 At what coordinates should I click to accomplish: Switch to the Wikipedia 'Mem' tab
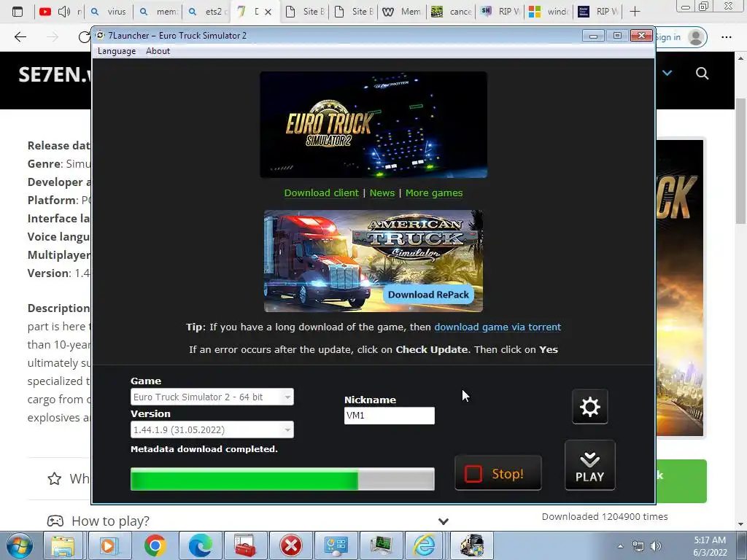click(x=403, y=12)
